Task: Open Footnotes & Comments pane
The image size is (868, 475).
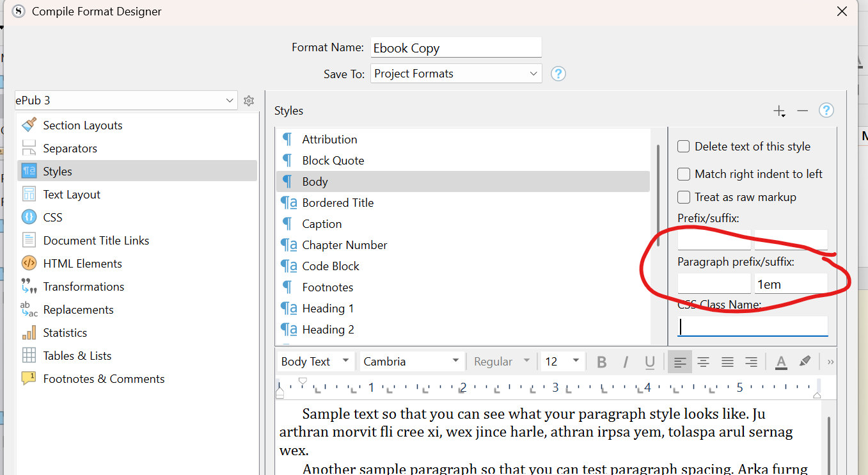Action: click(136, 379)
